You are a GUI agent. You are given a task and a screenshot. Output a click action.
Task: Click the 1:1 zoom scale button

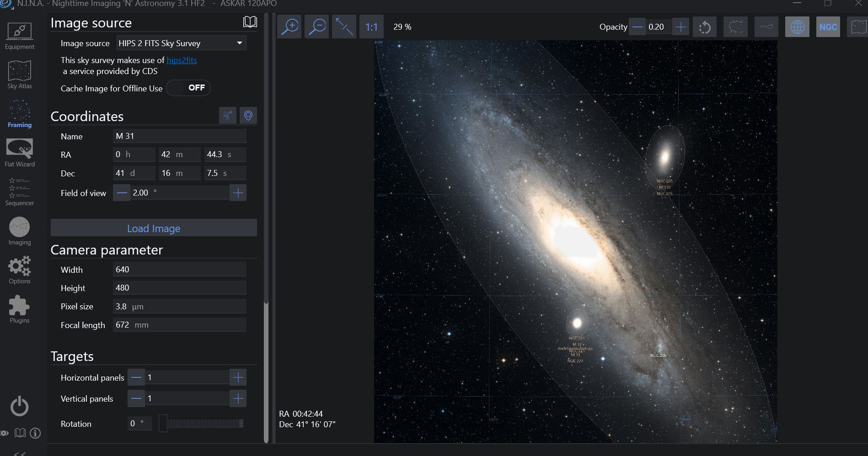click(x=371, y=27)
